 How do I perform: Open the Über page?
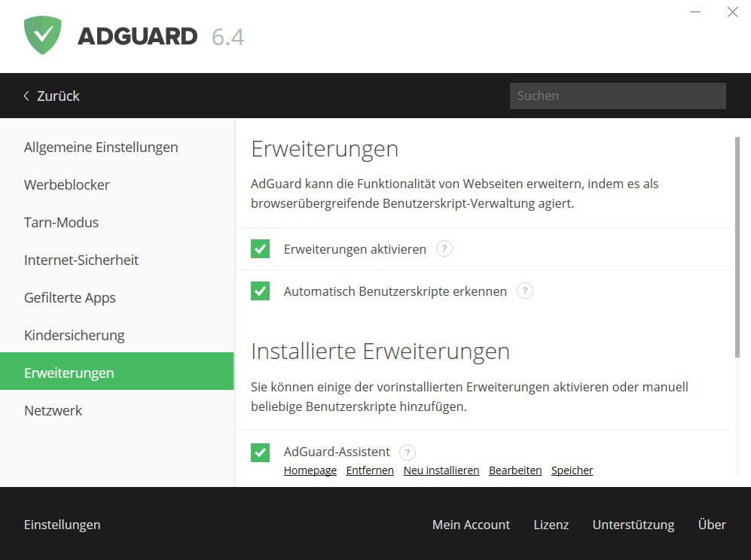pos(712,525)
